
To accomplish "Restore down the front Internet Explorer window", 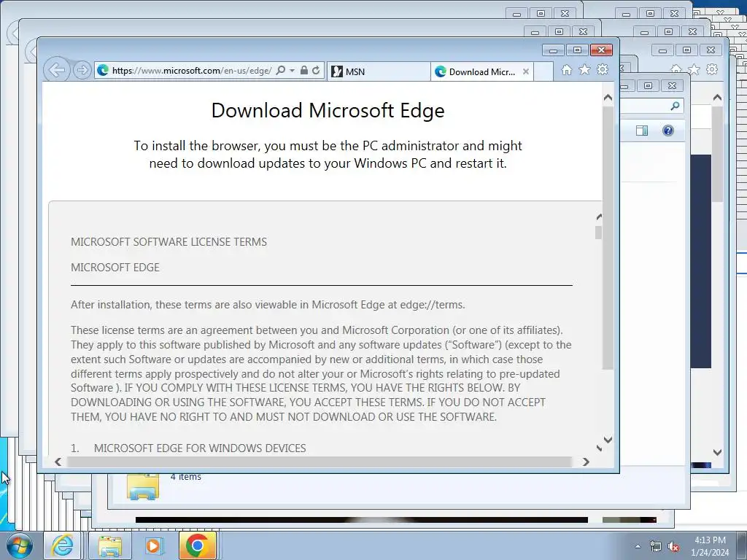I will (577, 50).
